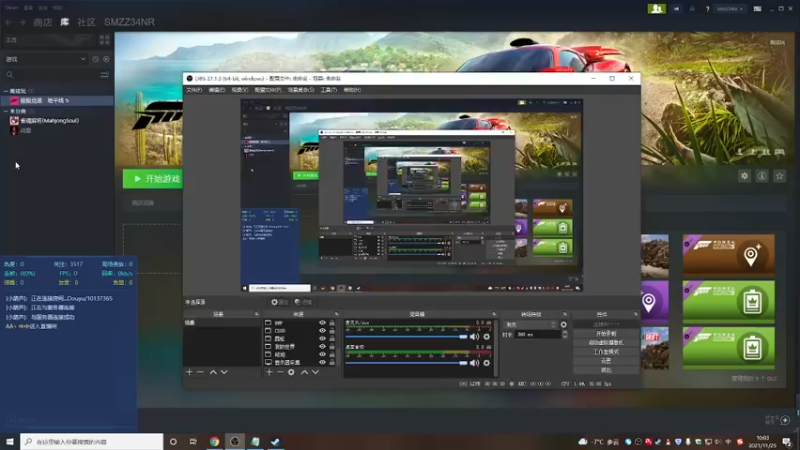
Task: Click Steam forward navigation arrow
Action: [x=22, y=22]
